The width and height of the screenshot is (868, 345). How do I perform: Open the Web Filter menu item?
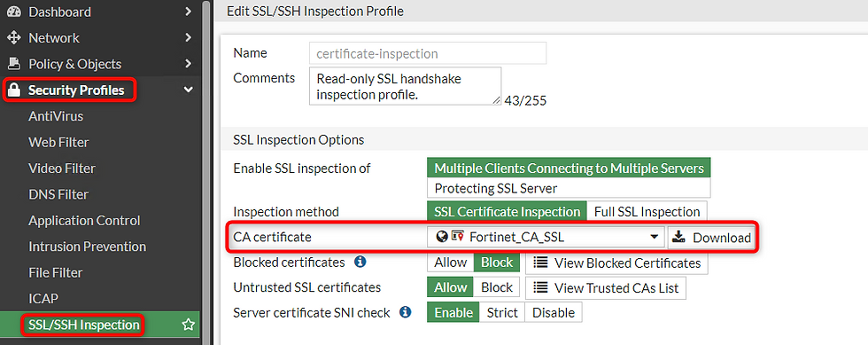(58, 142)
